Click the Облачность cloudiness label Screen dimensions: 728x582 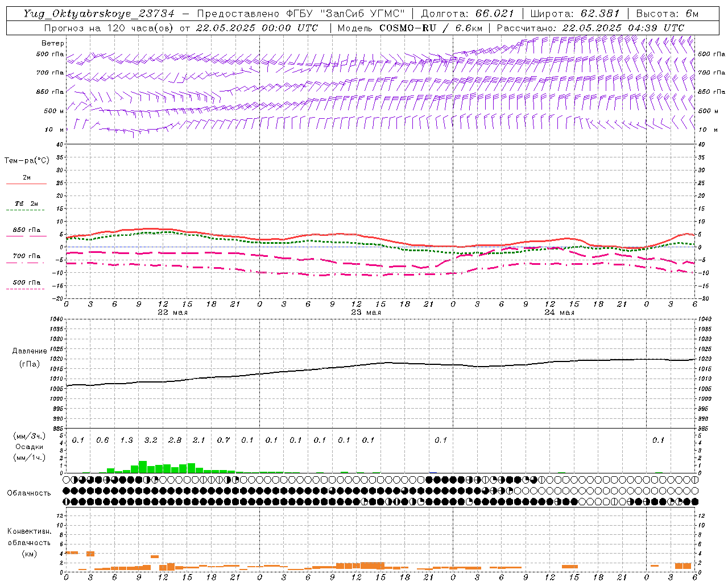click(x=29, y=493)
